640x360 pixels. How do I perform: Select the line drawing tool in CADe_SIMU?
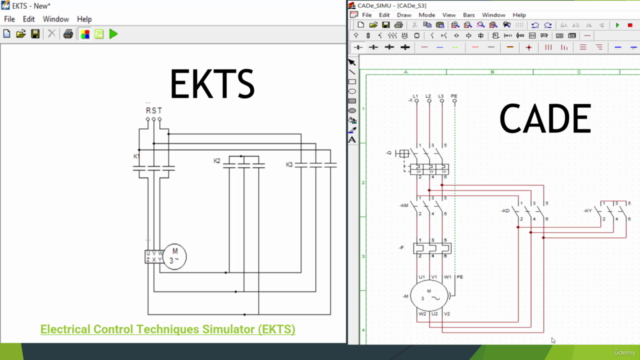click(352, 72)
